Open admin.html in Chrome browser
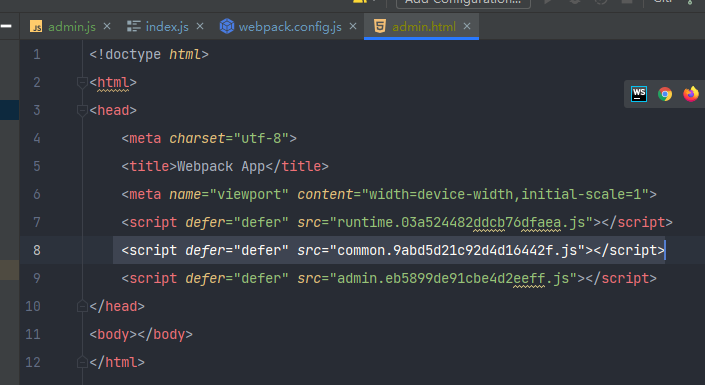Viewport: 705px width, 385px height. tap(665, 94)
